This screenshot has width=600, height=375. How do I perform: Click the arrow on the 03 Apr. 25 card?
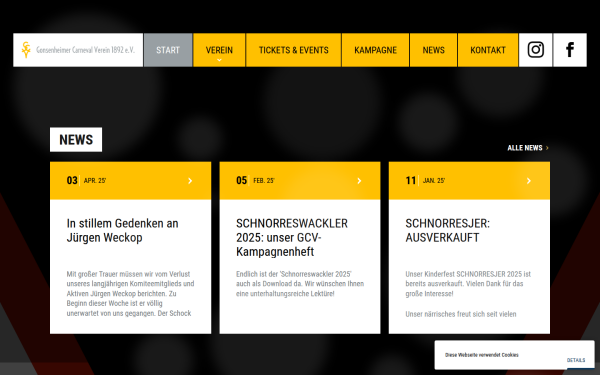point(190,181)
